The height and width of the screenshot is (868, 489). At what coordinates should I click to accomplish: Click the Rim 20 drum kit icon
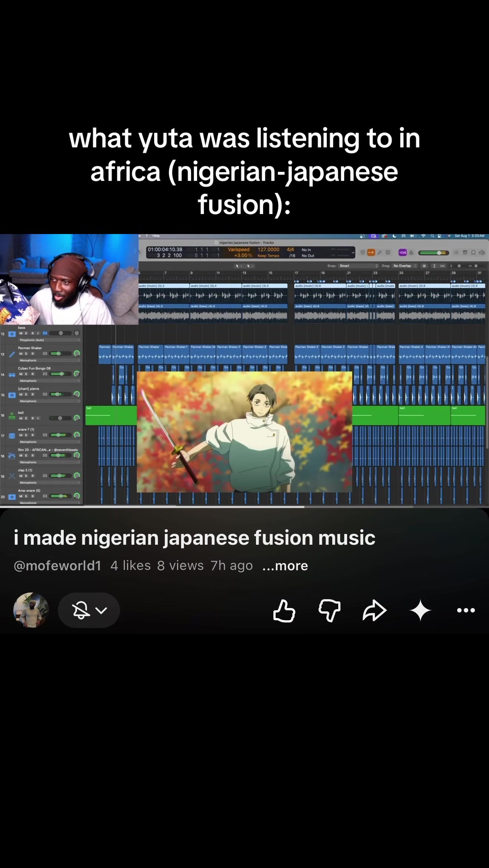tap(12, 456)
